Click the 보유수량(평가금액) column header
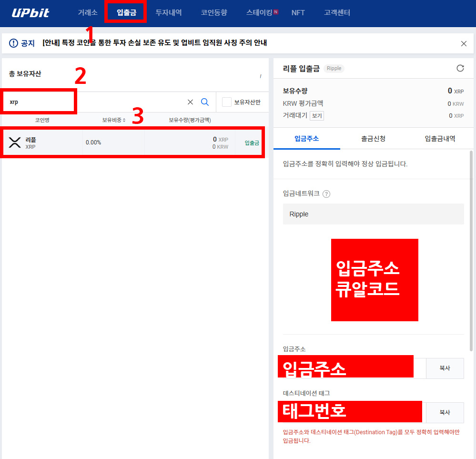476x459 pixels. coord(190,120)
